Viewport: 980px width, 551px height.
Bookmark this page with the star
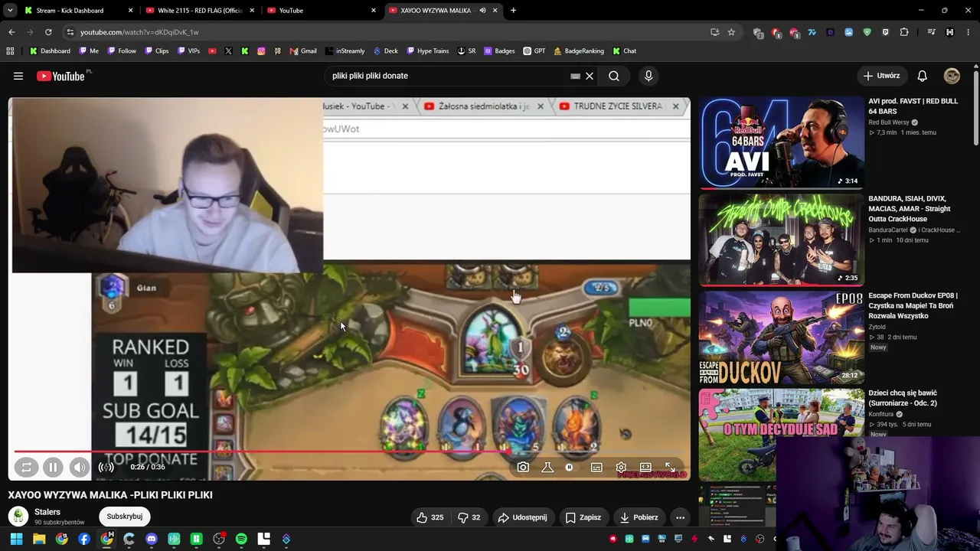point(731,32)
